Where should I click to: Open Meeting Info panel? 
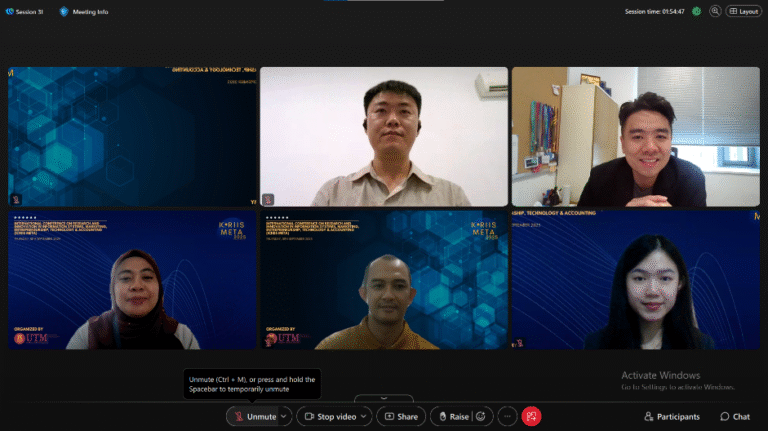coord(84,12)
